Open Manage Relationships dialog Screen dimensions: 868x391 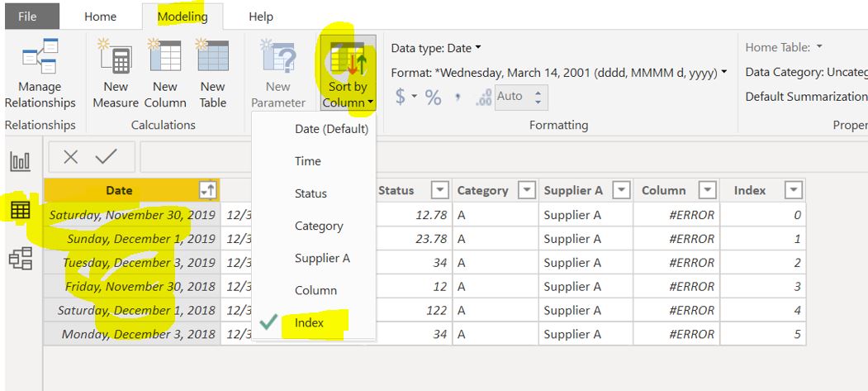coord(40,73)
